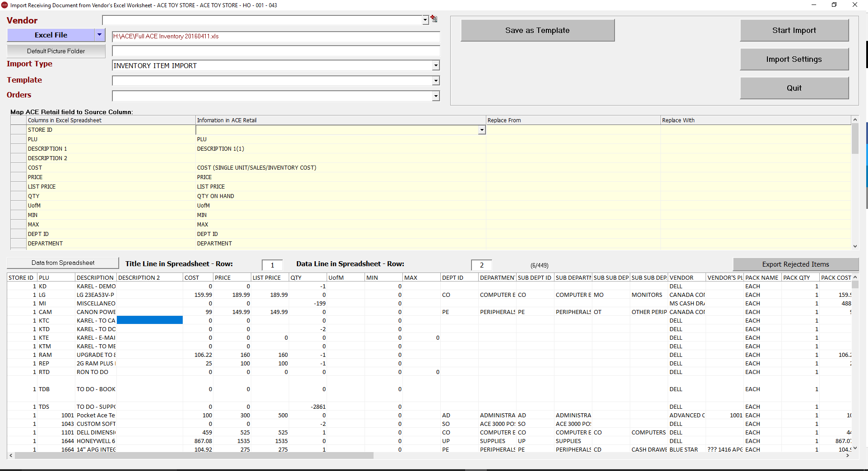Image resolution: width=868 pixels, height=471 pixels.
Task: Open the STORE ID mapping dropdown in grid
Action: [x=481, y=130]
